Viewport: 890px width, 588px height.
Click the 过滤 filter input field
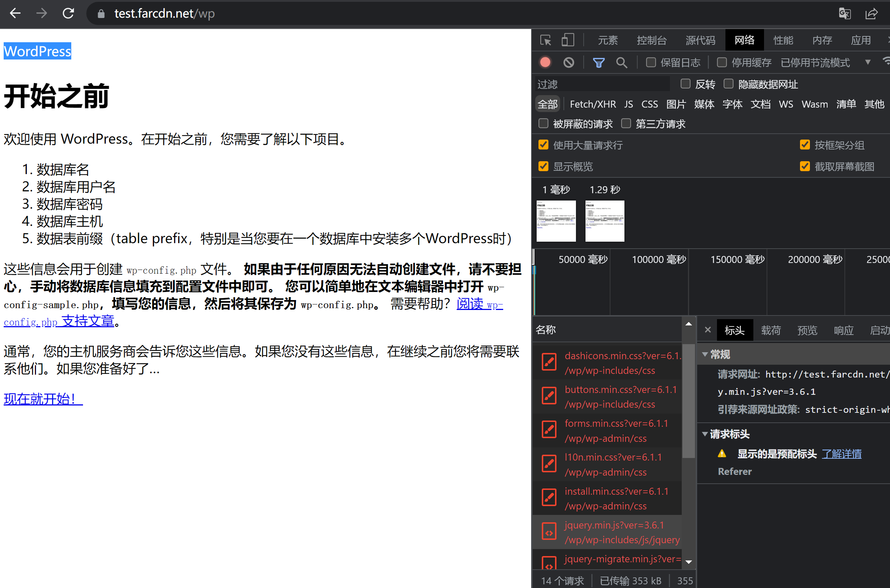click(x=602, y=84)
